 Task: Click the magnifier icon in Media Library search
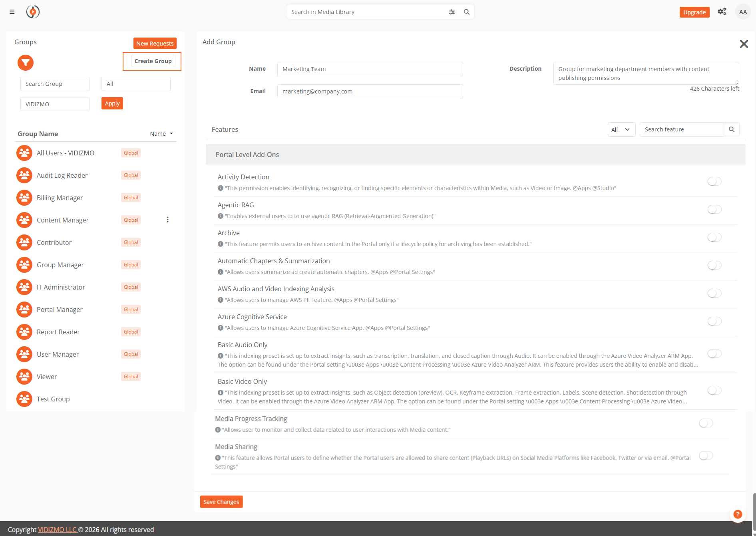(x=466, y=12)
